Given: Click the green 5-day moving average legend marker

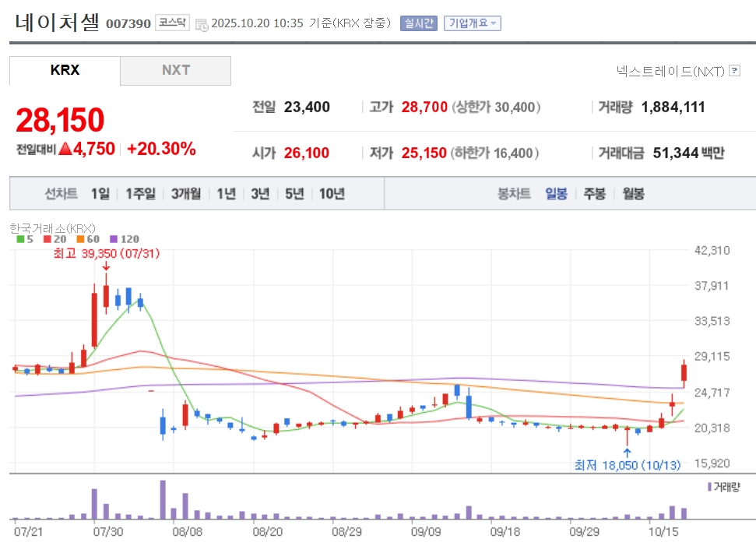Looking at the screenshot, I should click(x=21, y=239).
